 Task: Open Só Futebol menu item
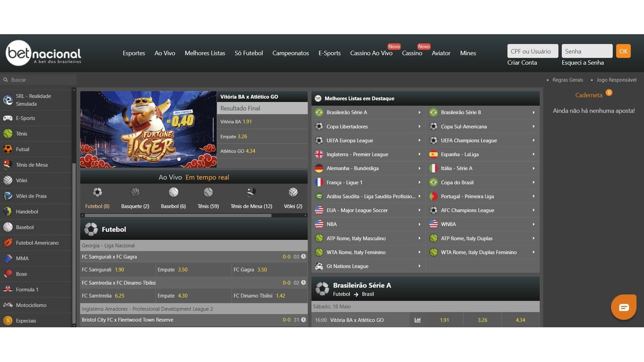249,53
